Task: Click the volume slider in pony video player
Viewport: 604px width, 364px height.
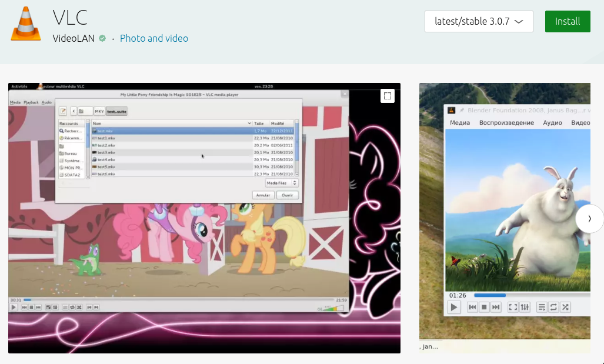Action: [x=333, y=308]
